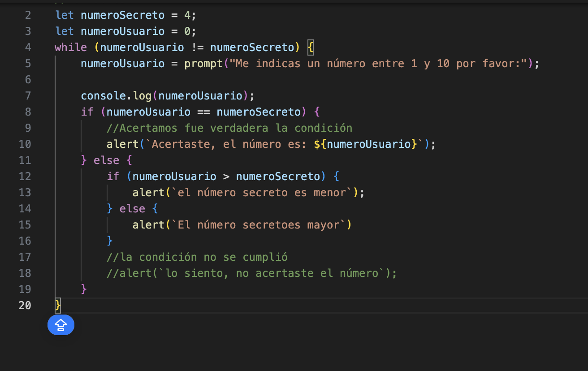Viewport: 588px width, 371px height.
Task: Click line number 12 in gutter
Action: [25, 177]
